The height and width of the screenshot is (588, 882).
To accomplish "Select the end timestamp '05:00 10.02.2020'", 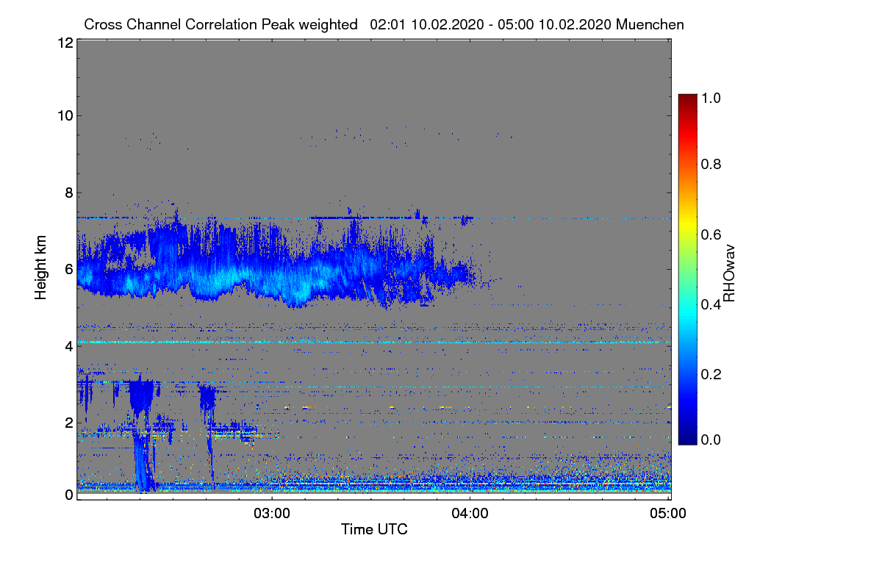I will pyautogui.click(x=556, y=24).
